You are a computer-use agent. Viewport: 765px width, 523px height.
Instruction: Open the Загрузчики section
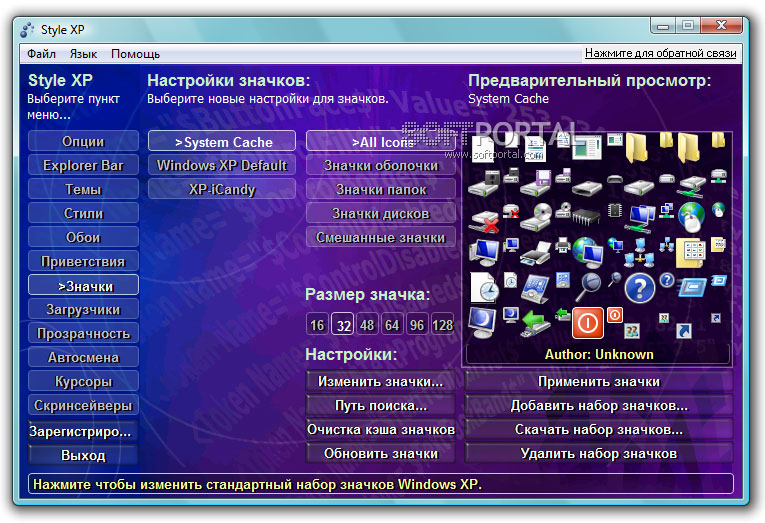tap(83, 309)
